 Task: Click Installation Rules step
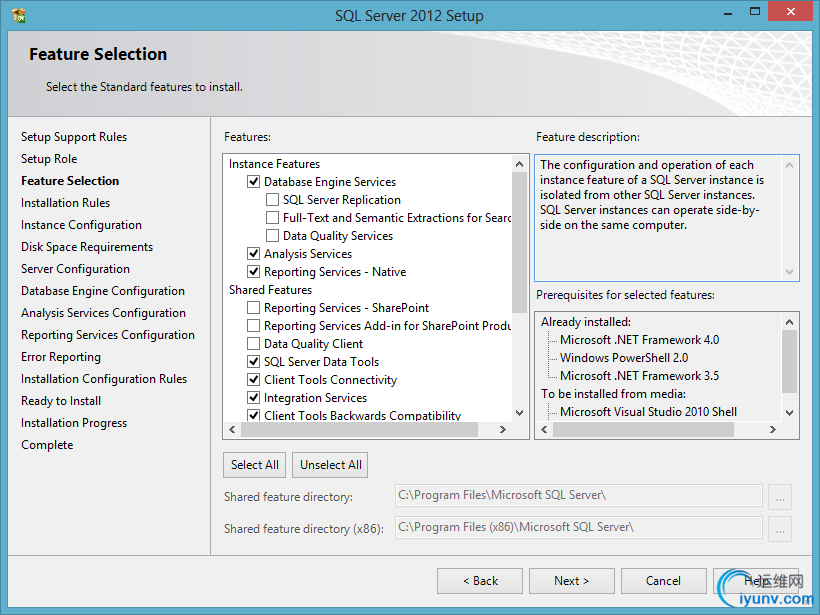coord(65,203)
